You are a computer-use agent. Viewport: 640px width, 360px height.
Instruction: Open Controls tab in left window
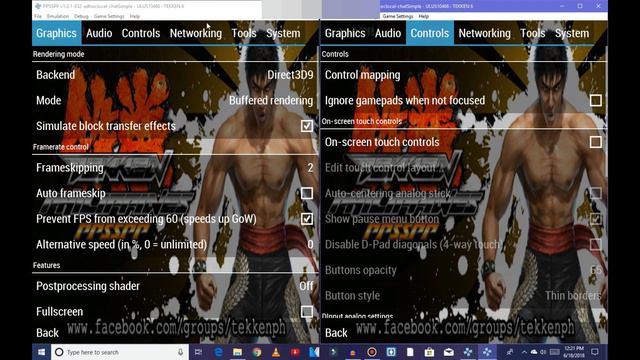[141, 33]
